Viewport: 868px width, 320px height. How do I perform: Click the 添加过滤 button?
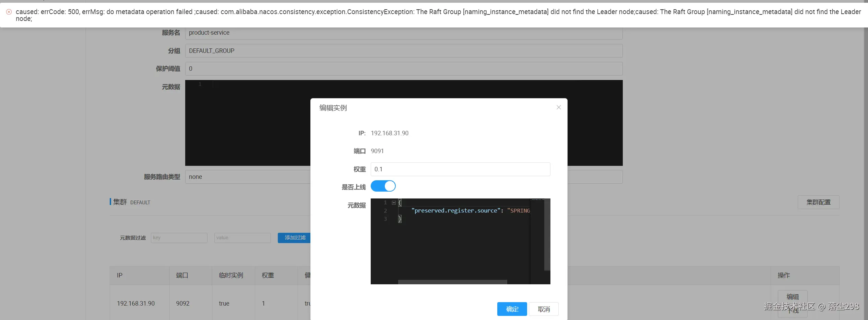pos(295,238)
